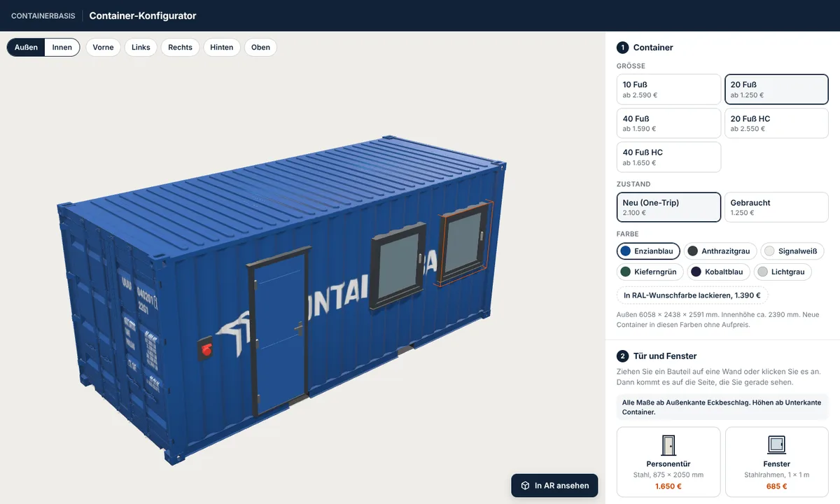Click the step 1 Container heading
The width and height of the screenshot is (840, 504).
click(x=653, y=48)
